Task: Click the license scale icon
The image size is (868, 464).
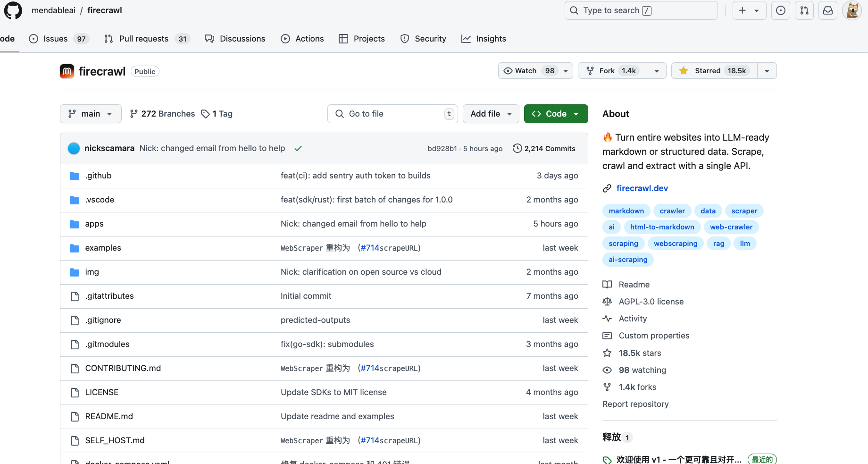Action: tap(607, 302)
